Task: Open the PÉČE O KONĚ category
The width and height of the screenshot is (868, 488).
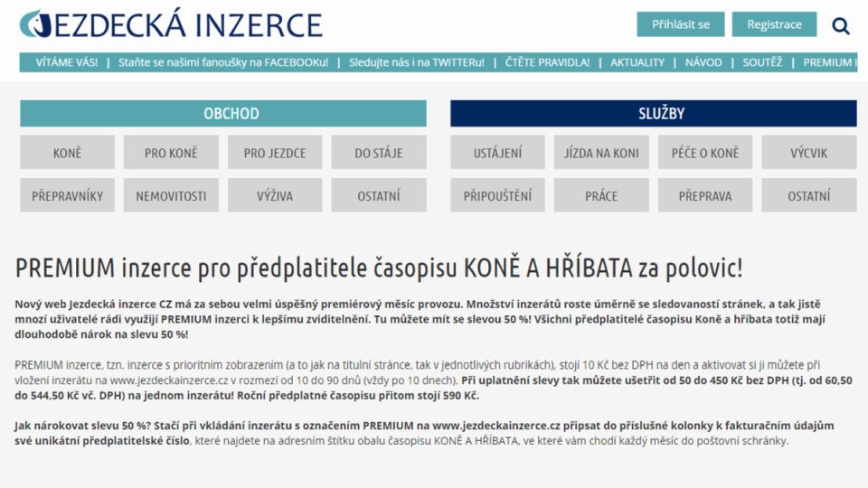Action: [704, 152]
